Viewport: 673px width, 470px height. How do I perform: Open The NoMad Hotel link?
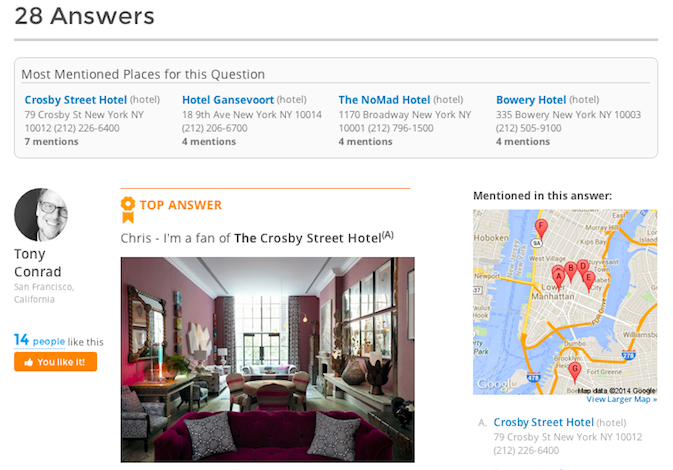pyautogui.click(x=384, y=100)
